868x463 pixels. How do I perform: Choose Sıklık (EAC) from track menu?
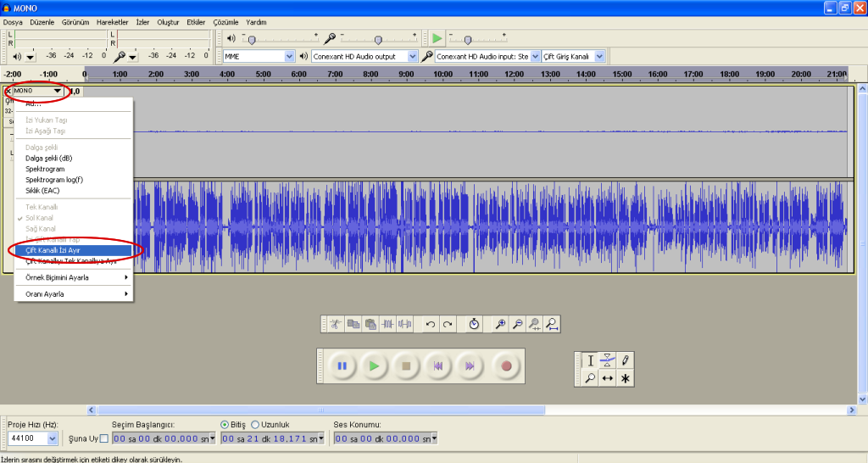click(x=74, y=191)
